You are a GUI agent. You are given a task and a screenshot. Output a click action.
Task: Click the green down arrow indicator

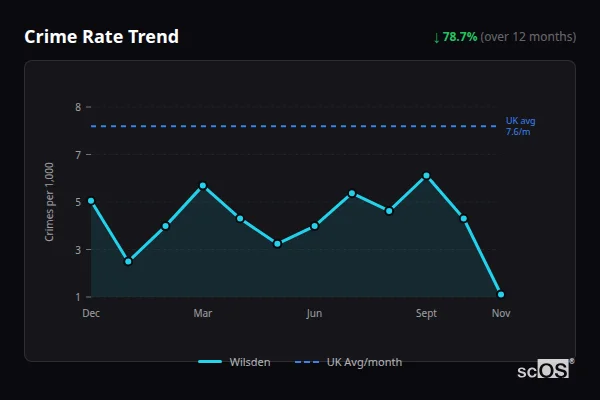pyautogui.click(x=437, y=38)
